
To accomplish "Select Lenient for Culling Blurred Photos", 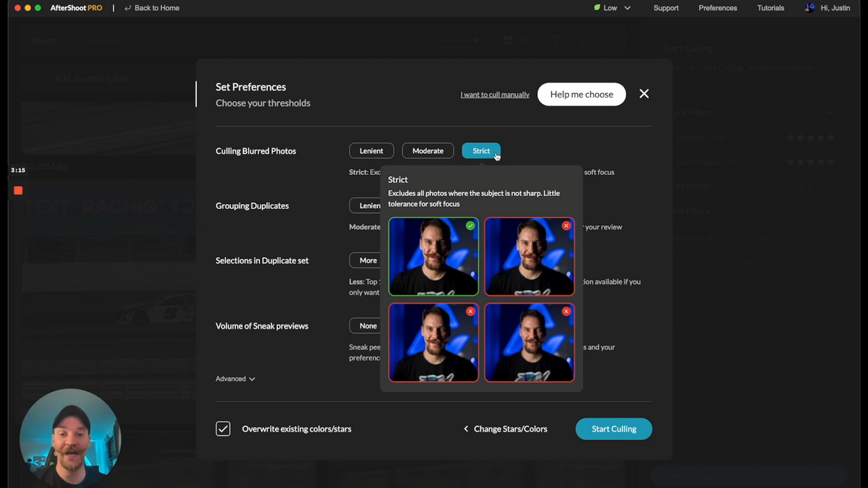I will pyautogui.click(x=371, y=151).
